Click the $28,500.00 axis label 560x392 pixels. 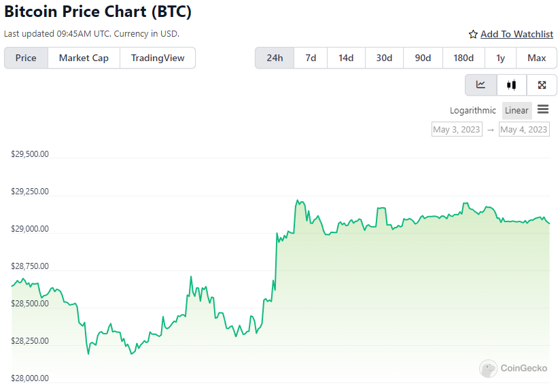point(30,304)
